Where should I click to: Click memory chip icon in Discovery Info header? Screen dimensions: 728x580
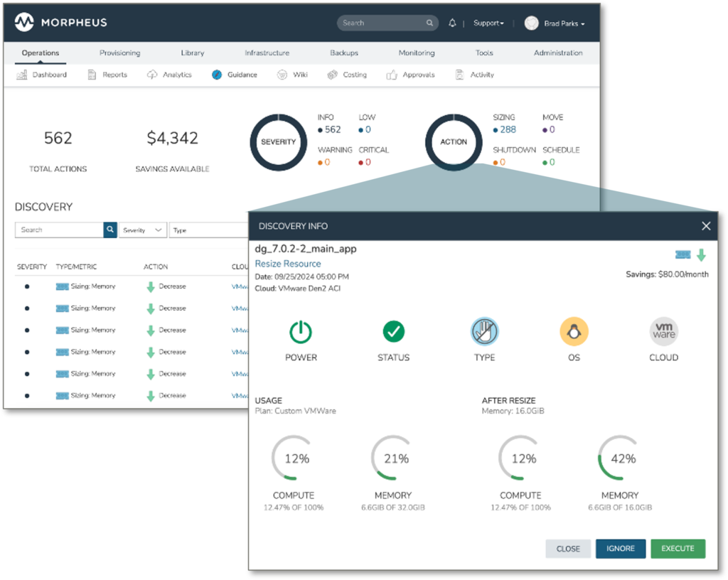682,254
